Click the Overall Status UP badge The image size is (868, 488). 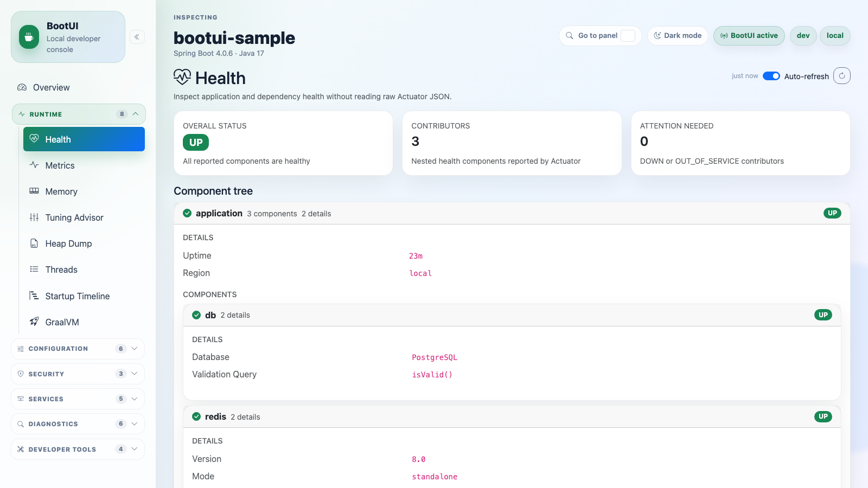[196, 142]
